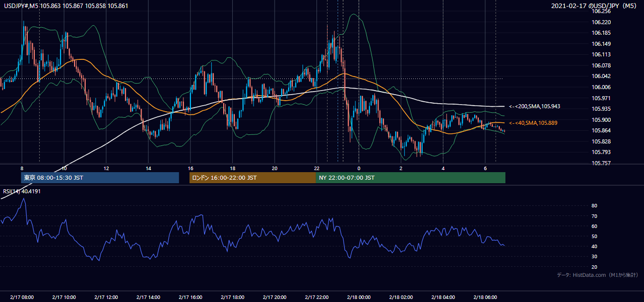Click the RSI 70 level label

coord(594,216)
